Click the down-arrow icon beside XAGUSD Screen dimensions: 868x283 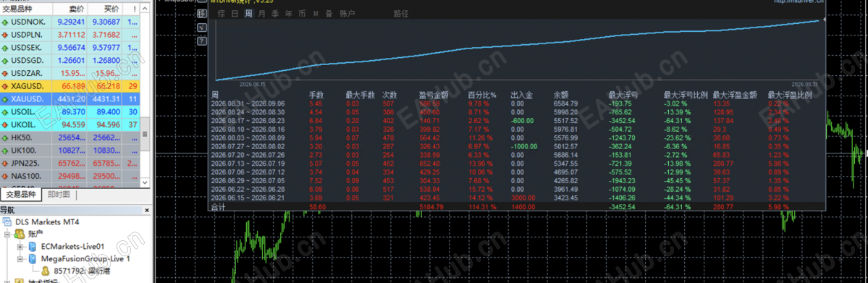(5, 86)
